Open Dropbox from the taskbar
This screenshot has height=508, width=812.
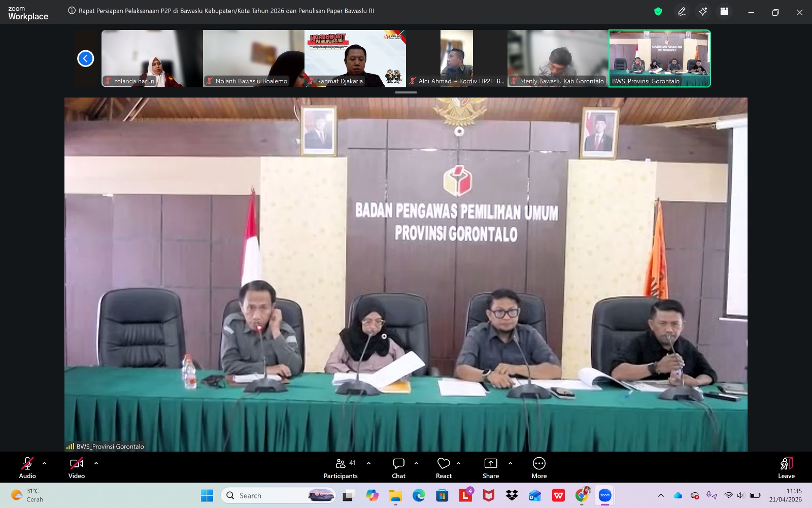tap(512, 495)
